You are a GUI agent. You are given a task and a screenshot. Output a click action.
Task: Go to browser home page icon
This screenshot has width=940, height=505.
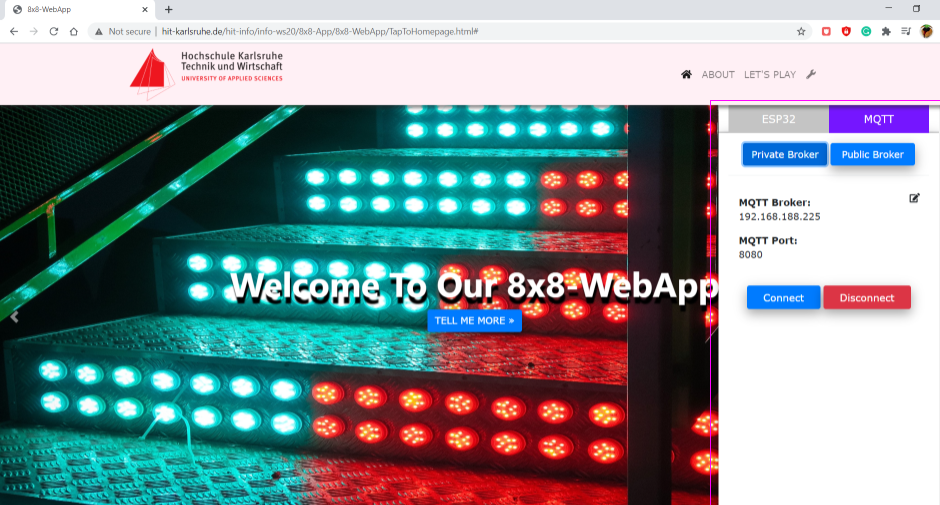point(74,32)
